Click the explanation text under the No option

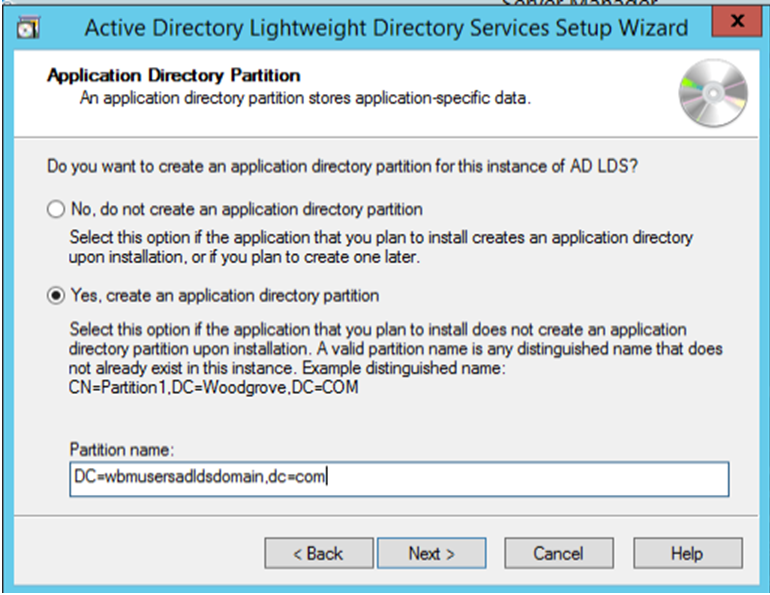[380, 246]
